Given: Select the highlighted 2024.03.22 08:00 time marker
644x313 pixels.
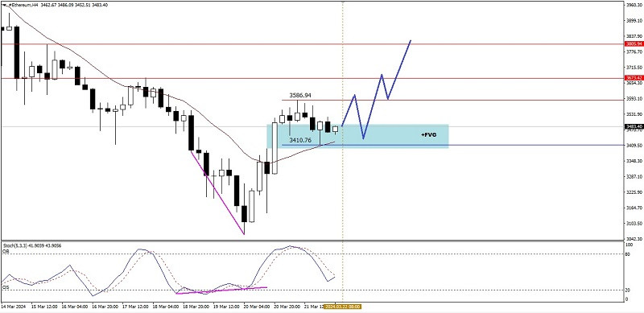Looking at the screenshot, I should 343,307.
